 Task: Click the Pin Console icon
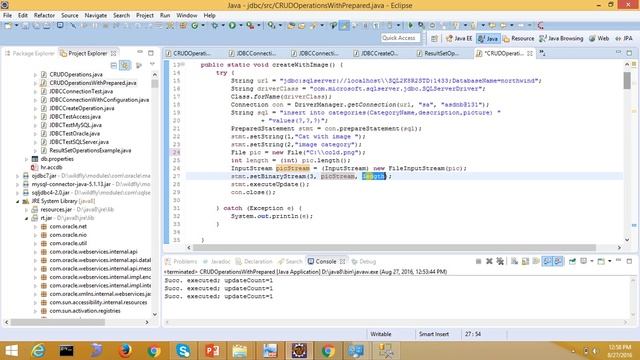tap(572, 261)
